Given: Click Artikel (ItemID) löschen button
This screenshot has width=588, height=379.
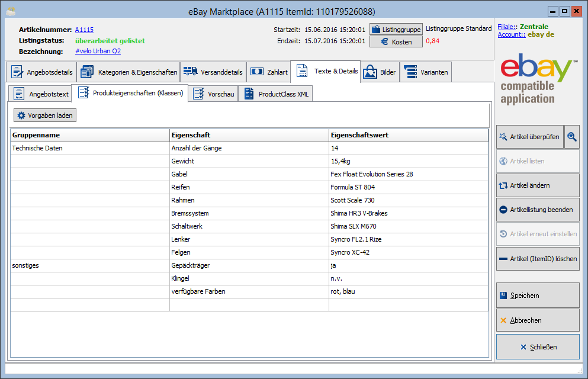Looking at the screenshot, I should point(538,259).
